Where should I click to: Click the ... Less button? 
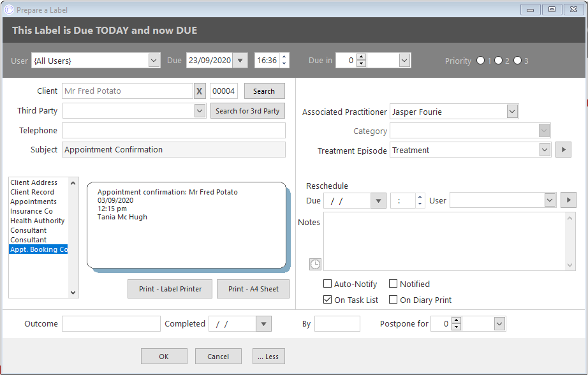click(x=268, y=357)
